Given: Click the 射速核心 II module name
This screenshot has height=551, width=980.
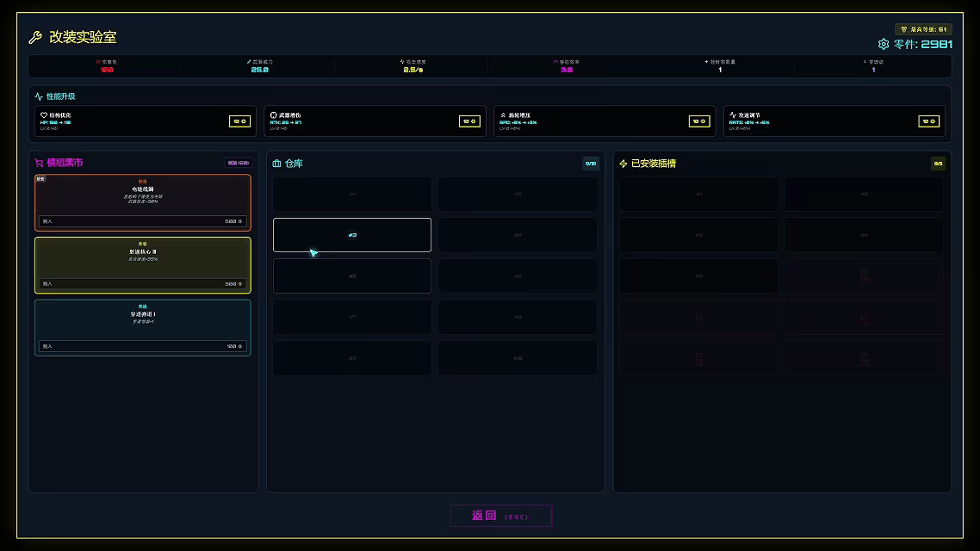Looking at the screenshot, I should (x=142, y=251).
